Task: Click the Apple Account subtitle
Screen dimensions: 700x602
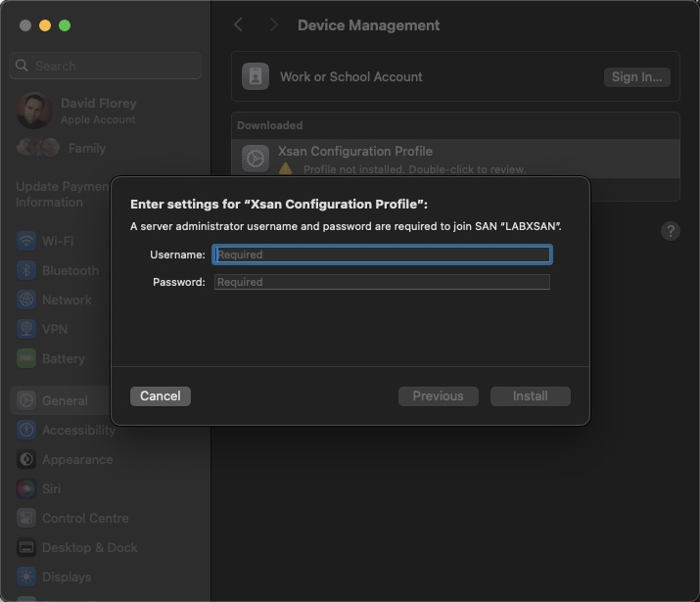Action: 98,119
